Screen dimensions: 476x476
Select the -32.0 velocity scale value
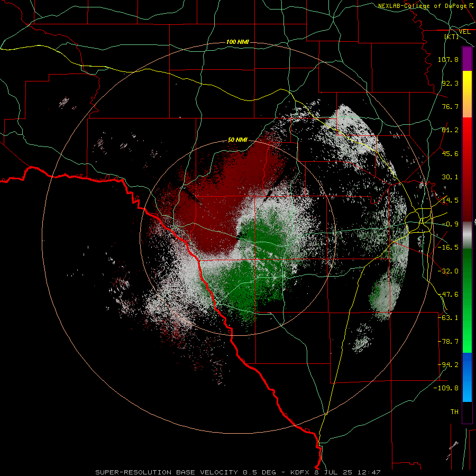(448, 271)
